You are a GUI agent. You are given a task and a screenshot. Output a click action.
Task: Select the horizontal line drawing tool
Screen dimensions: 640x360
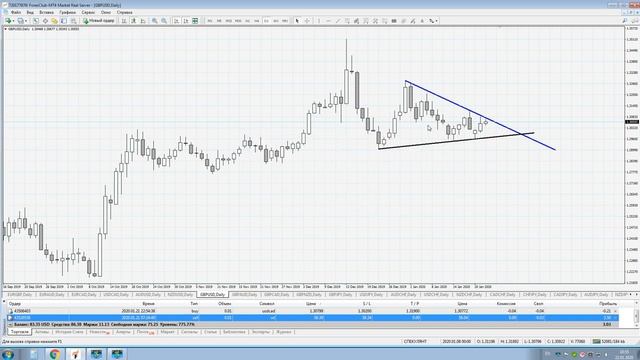[x=328, y=21]
